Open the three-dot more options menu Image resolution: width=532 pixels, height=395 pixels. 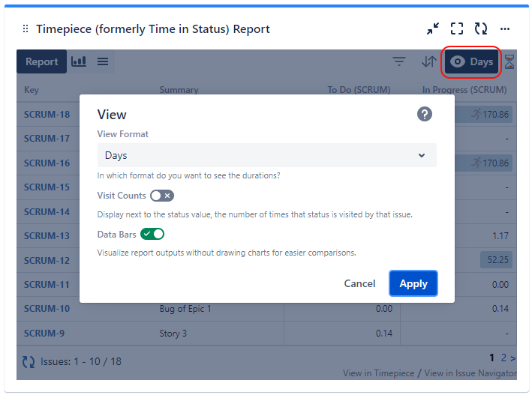[x=505, y=29]
